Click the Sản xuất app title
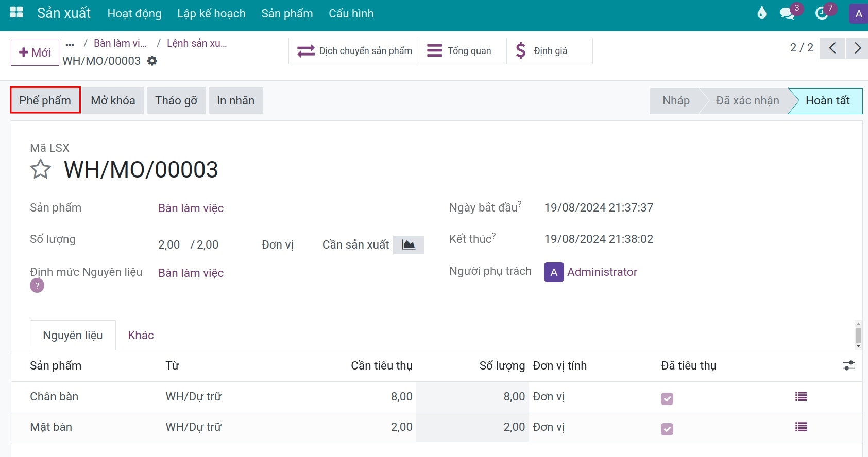 [64, 13]
